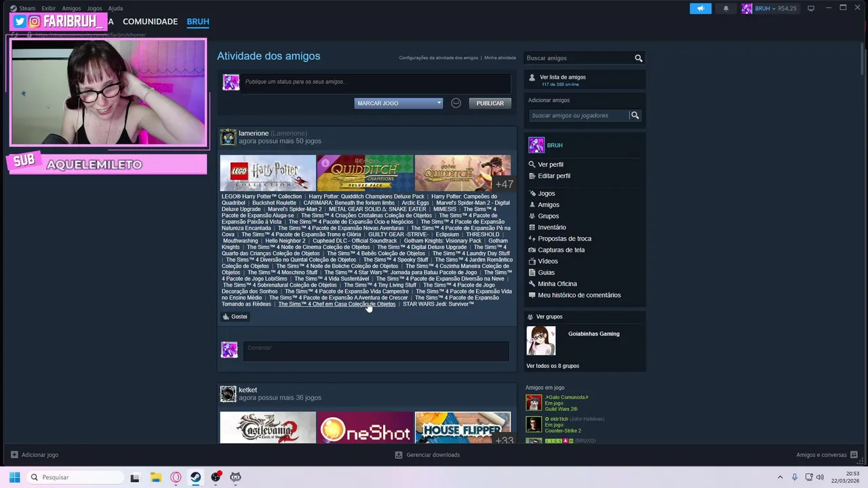Open Ver lista de amigos
The height and width of the screenshot is (488, 868).
tap(563, 77)
